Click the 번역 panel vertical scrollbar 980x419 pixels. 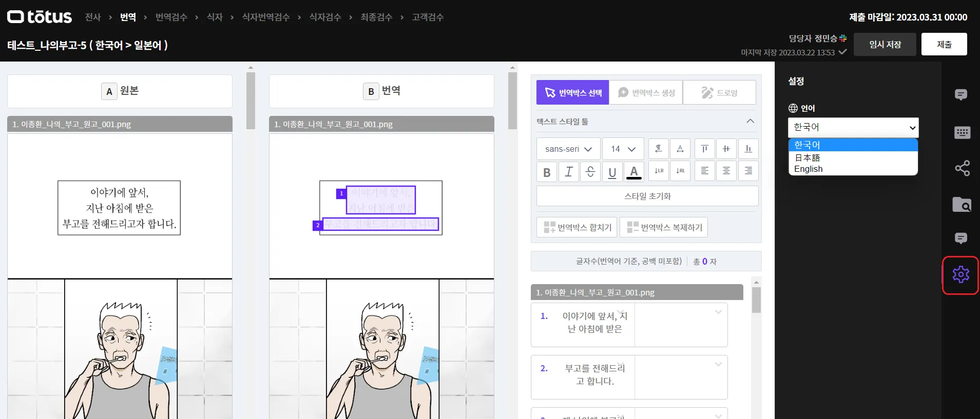click(512, 101)
